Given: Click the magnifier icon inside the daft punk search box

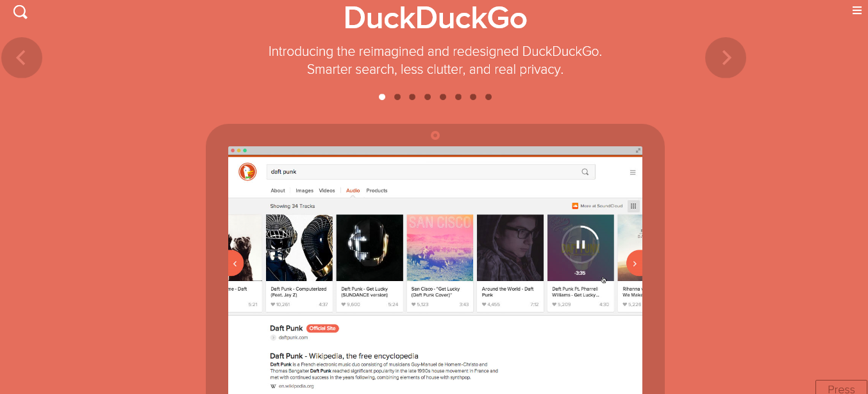Looking at the screenshot, I should click(x=585, y=172).
